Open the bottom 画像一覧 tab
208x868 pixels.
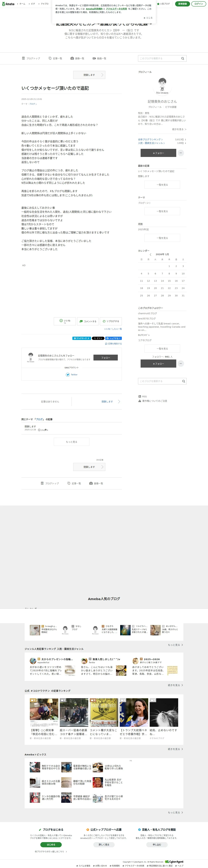point(96,483)
